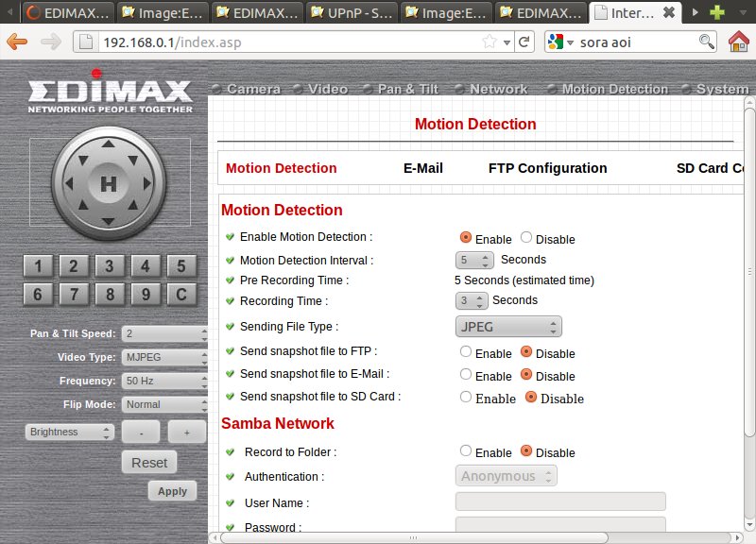Enable sending snapshot file to E-Mail
The image size is (756, 544).
[x=465, y=374]
